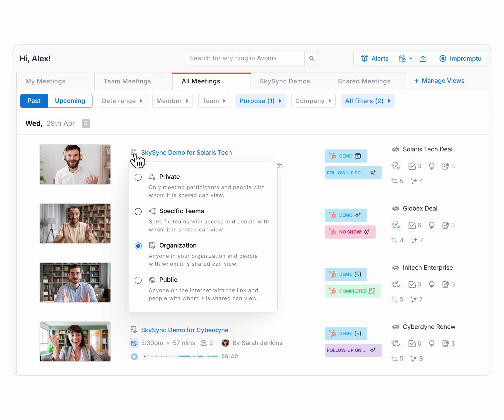Expand the Purpose (1) filter
Screen dimensions: 504x420
[x=260, y=101]
